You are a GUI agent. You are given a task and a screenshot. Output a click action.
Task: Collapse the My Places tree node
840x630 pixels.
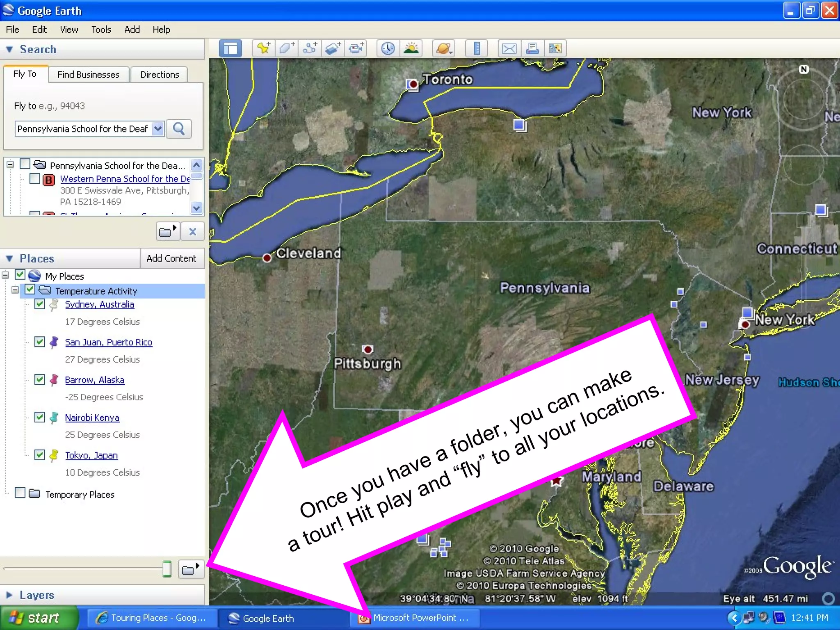pyautogui.click(x=5, y=275)
